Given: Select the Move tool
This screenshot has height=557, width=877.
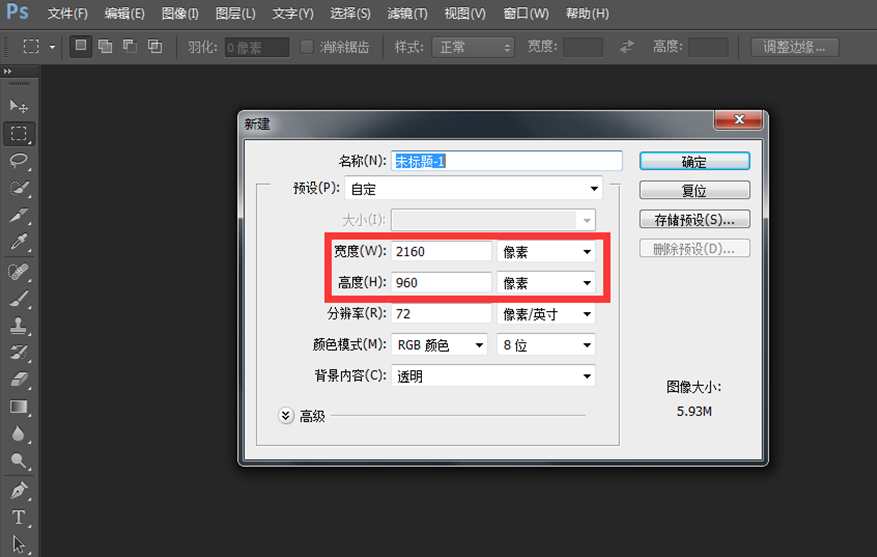Looking at the screenshot, I should (x=18, y=106).
